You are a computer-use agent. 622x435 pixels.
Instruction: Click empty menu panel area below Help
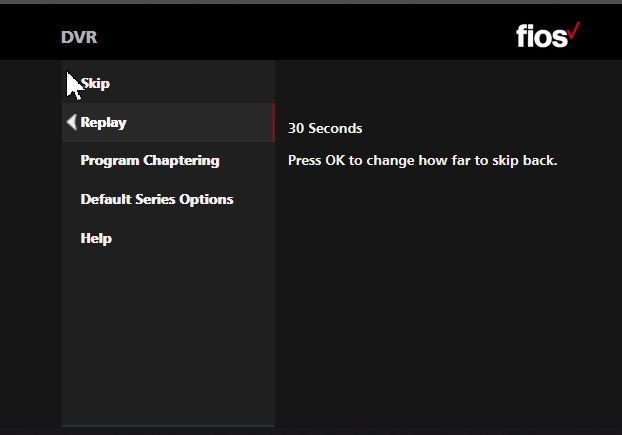tap(169, 337)
